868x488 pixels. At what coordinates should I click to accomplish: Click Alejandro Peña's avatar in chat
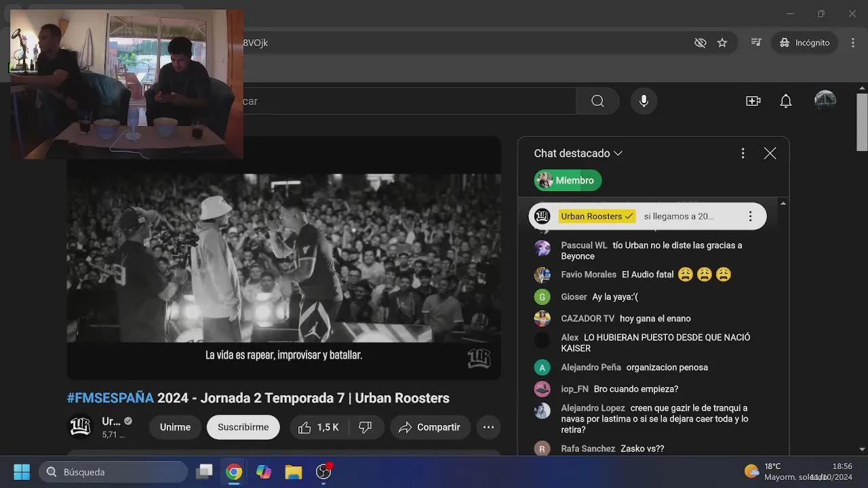point(542,367)
